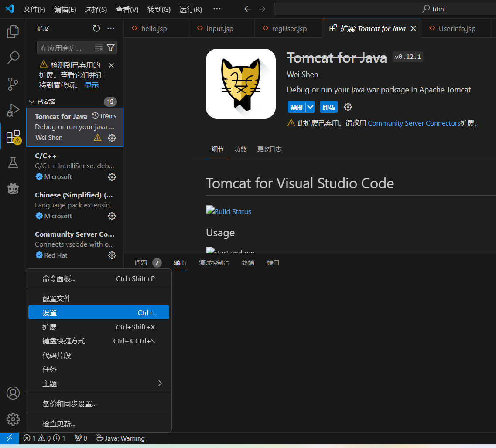
Task: Close the Tomcat for Java extension tab
Action: point(413,28)
